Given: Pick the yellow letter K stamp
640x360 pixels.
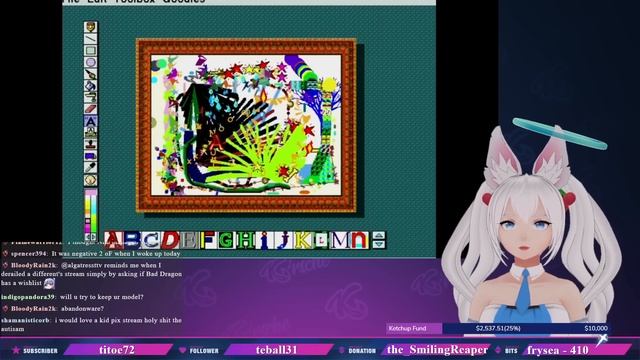Looking at the screenshot, I should (303, 240).
